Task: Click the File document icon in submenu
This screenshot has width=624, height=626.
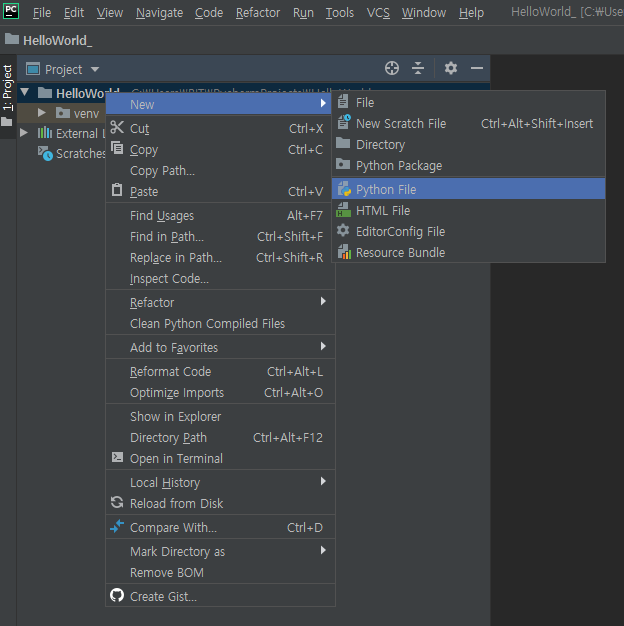Action: click(343, 102)
